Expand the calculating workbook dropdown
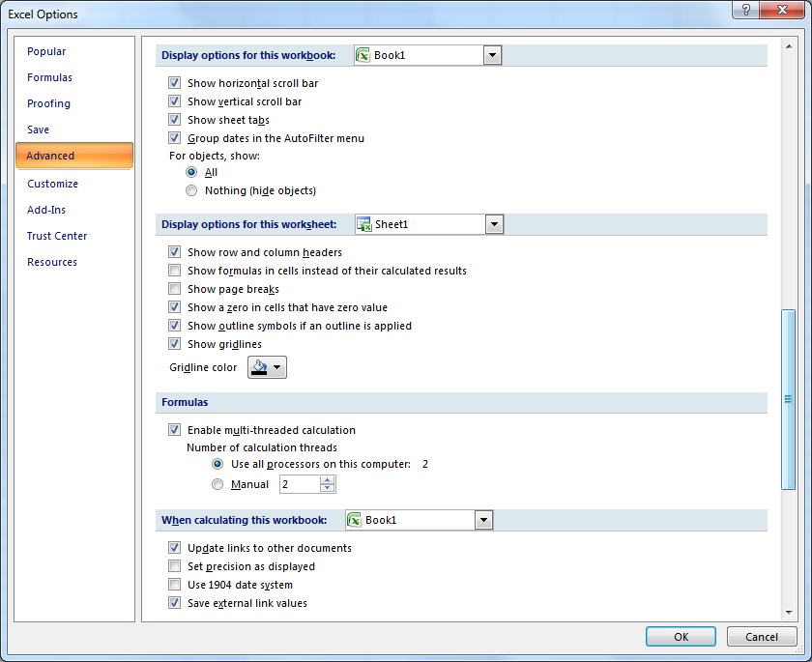This screenshot has width=812, height=662. pyautogui.click(x=483, y=520)
